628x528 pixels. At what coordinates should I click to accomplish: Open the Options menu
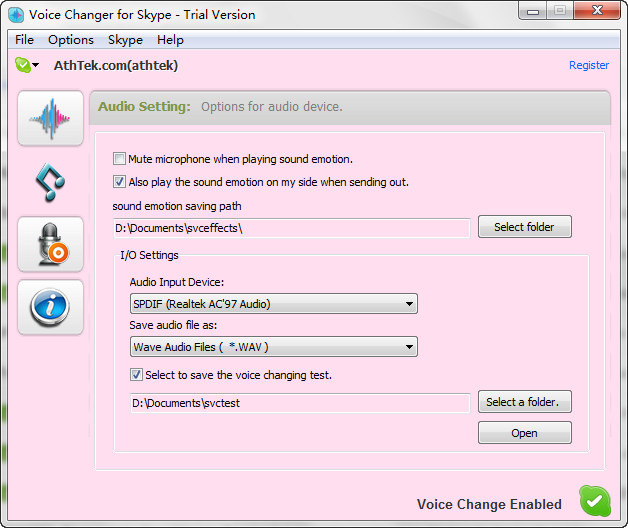(71, 40)
